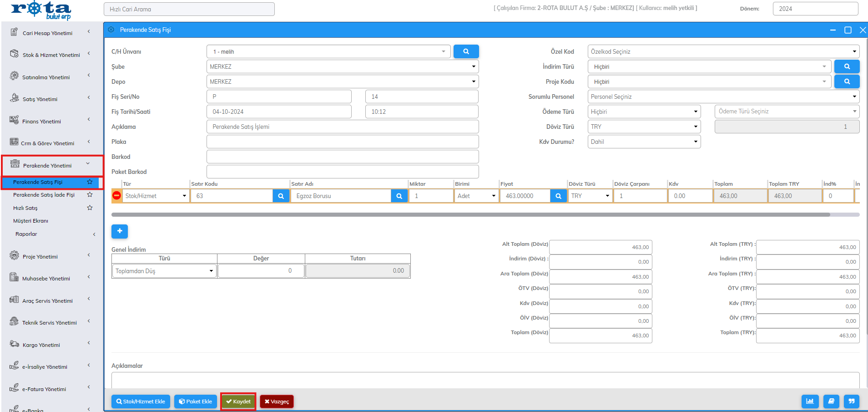Click the search icon beside Fiyat field

pos(558,196)
